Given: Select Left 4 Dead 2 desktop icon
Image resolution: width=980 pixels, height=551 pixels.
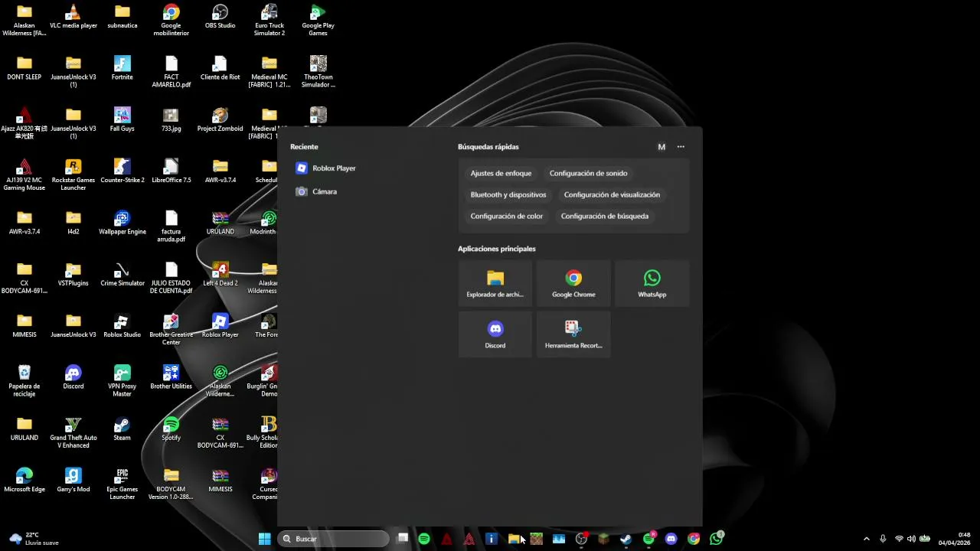Looking at the screenshot, I should (220, 274).
